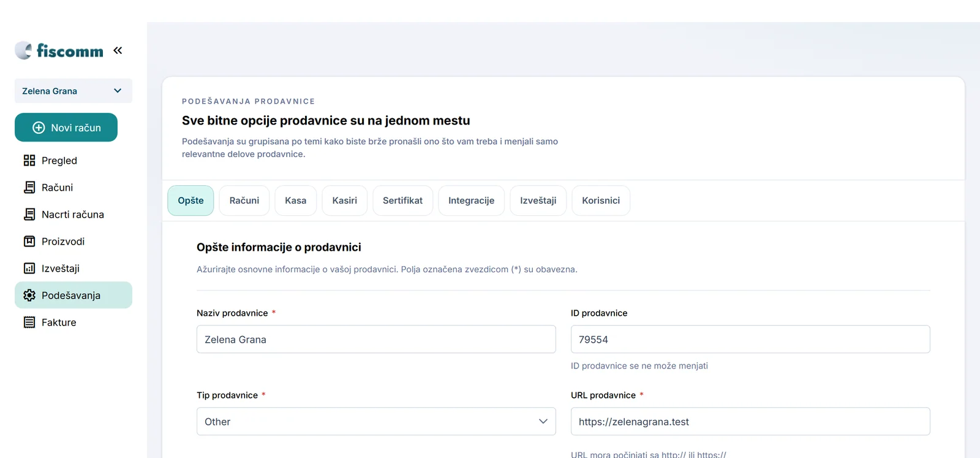Click the Fakture list icon

[29, 323]
